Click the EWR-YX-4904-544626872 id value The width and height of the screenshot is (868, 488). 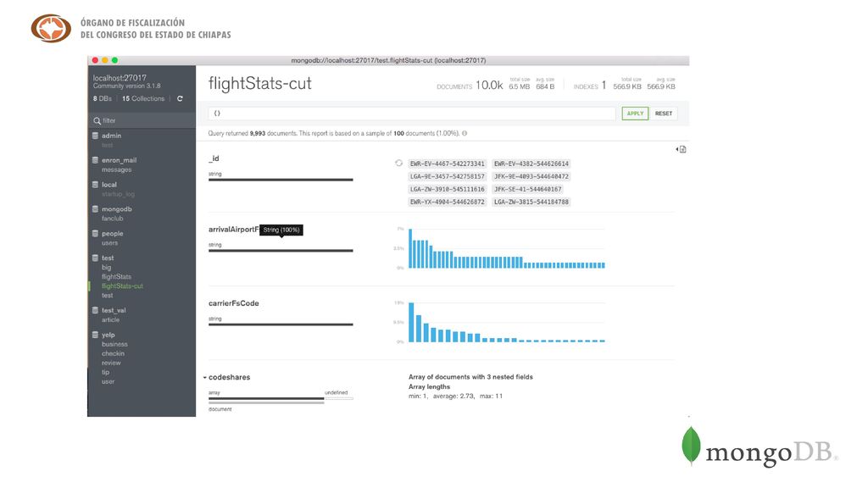(448, 202)
